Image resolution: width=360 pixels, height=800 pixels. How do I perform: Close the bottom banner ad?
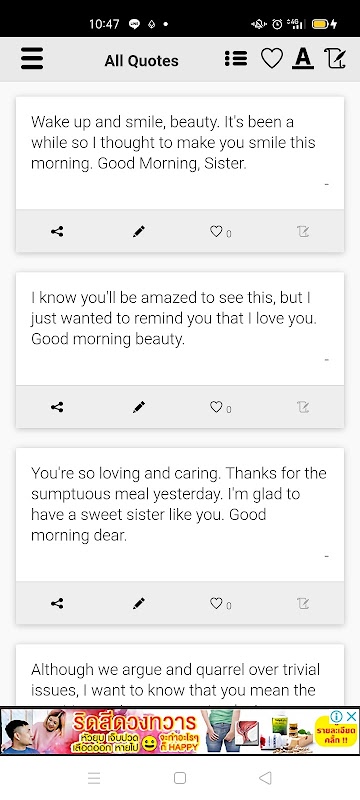(x=351, y=716)
